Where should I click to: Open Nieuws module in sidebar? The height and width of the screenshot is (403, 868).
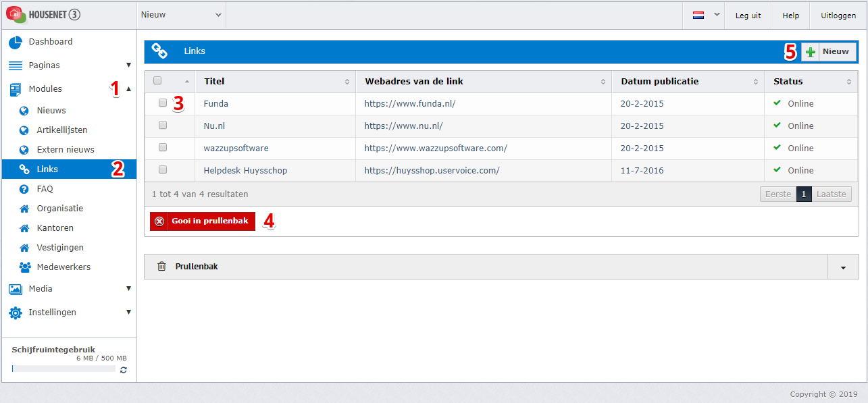coord(51,111)
